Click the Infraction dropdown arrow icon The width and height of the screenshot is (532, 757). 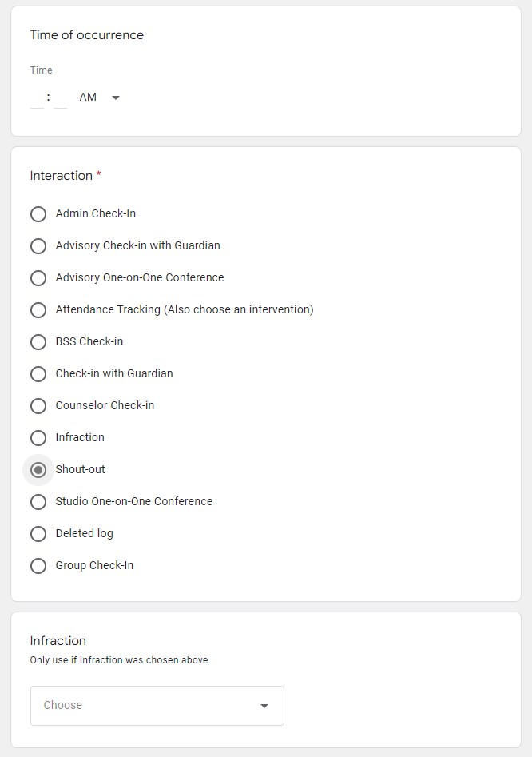pos(264,706)
